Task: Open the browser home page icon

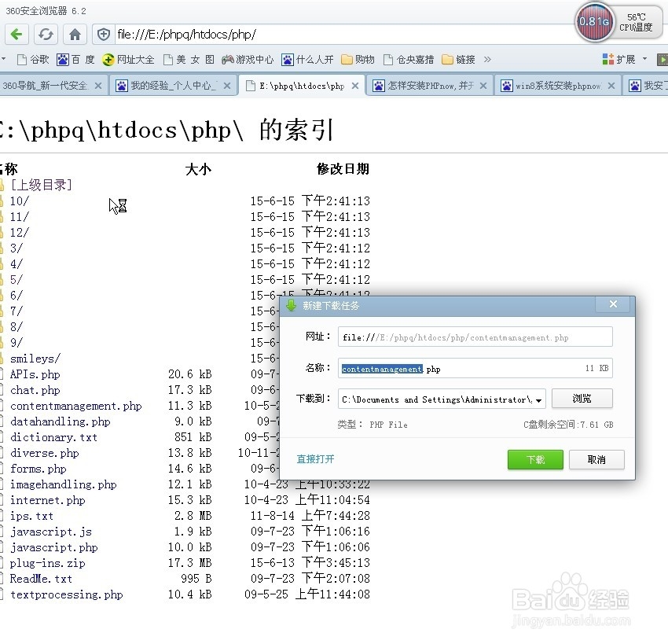Action: click(x=75, y=35)
